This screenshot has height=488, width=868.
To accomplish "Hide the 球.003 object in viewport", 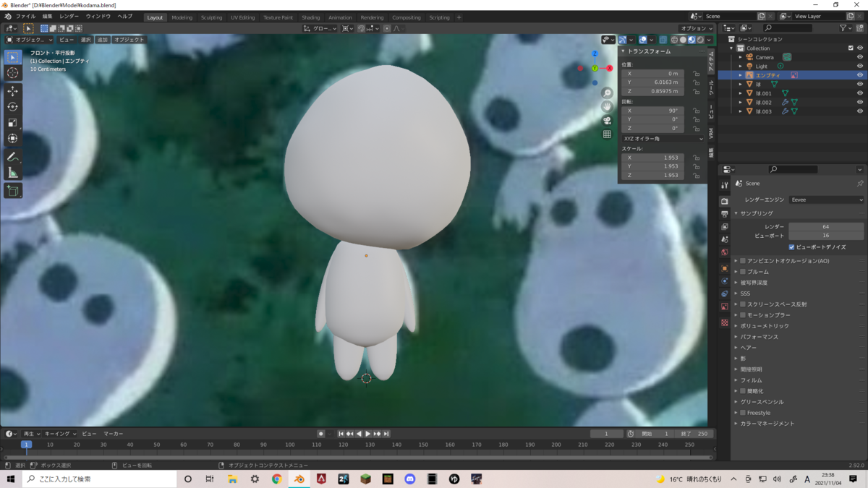I will tap(860, 111).
